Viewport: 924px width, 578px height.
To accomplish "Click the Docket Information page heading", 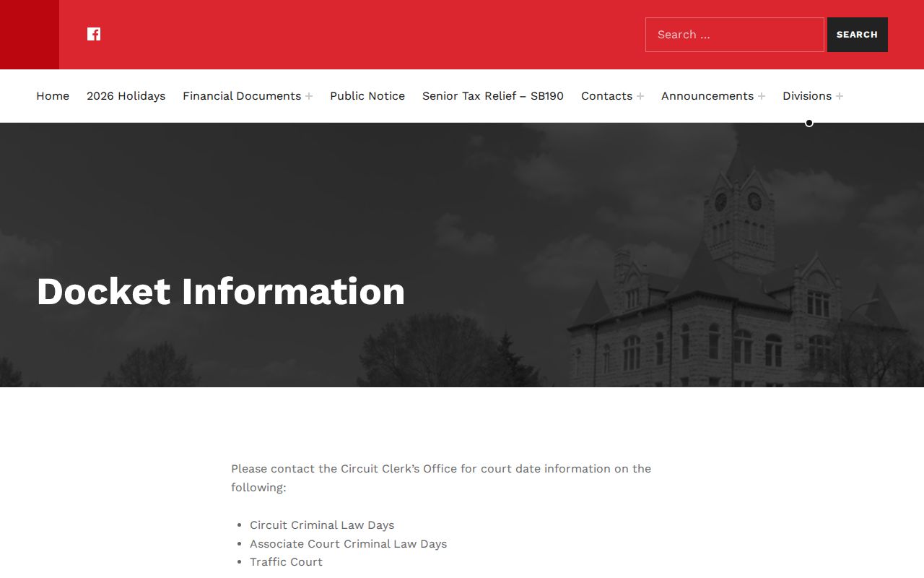I will coord(221,291).
